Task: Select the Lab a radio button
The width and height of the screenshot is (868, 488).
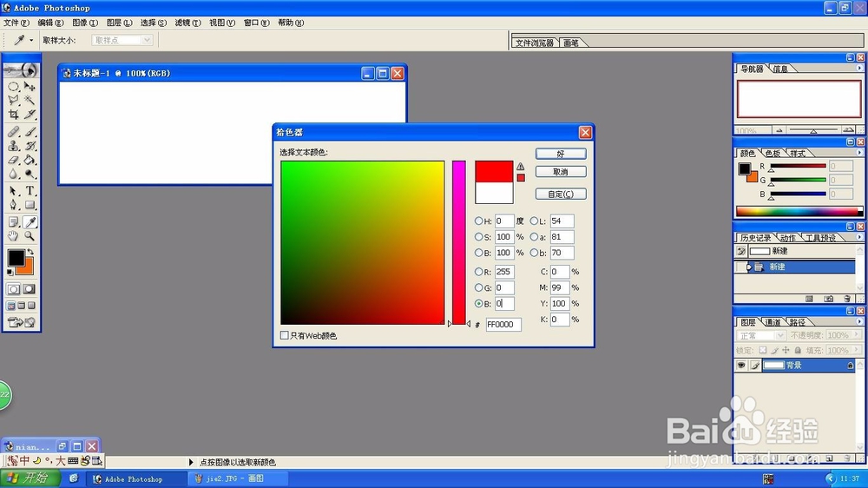Action: (x=534, y=236)
